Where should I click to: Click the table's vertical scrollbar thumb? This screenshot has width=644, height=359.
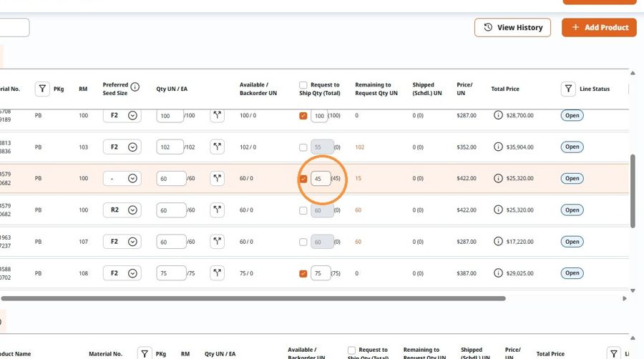click(633, 191)
